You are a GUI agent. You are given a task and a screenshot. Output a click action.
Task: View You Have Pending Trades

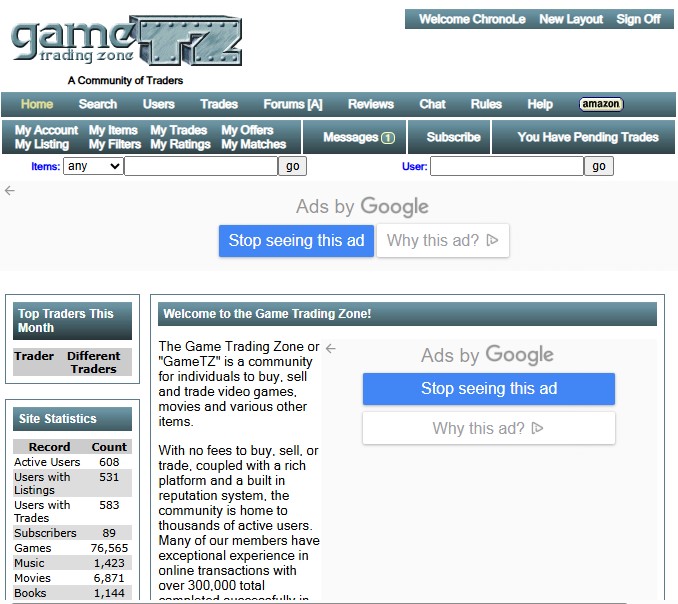(588, 137)
